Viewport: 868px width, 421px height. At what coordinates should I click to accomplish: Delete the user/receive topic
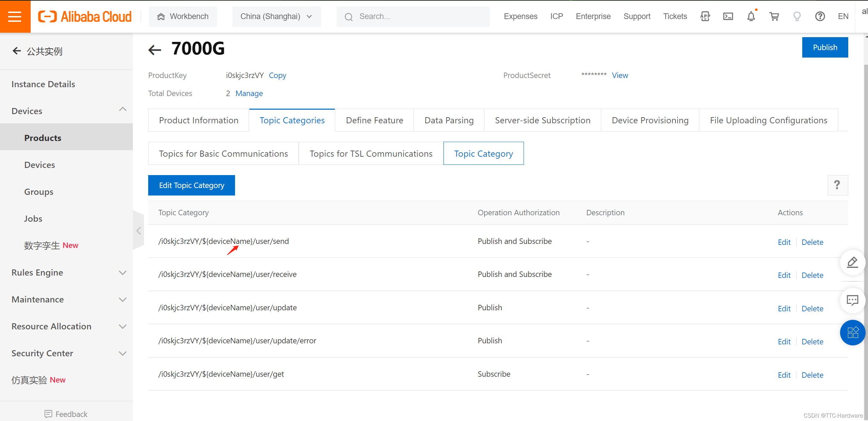tap(812, 275)
